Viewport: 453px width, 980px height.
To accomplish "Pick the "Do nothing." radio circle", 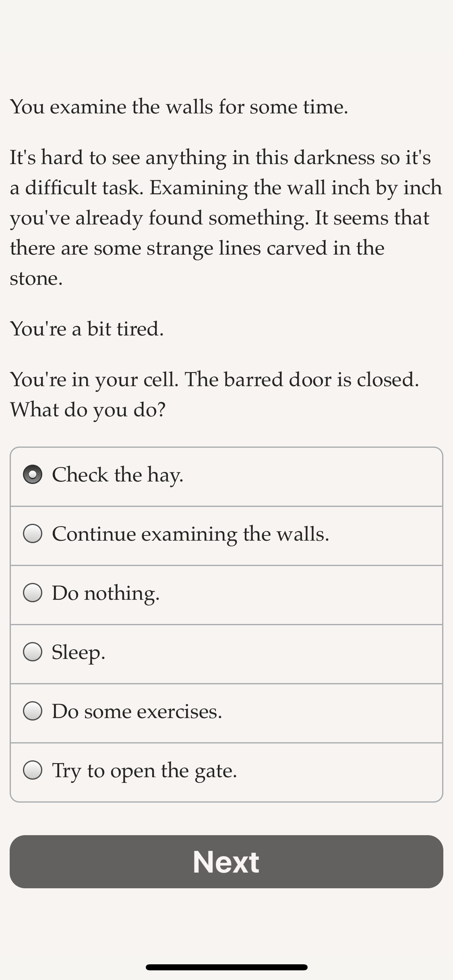I will [33, 593].
